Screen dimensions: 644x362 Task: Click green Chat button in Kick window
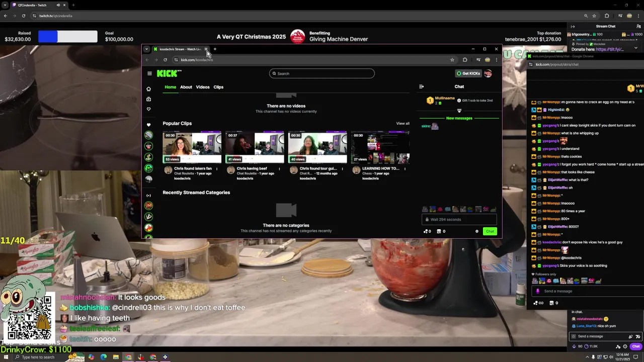(x=490, y=231)
